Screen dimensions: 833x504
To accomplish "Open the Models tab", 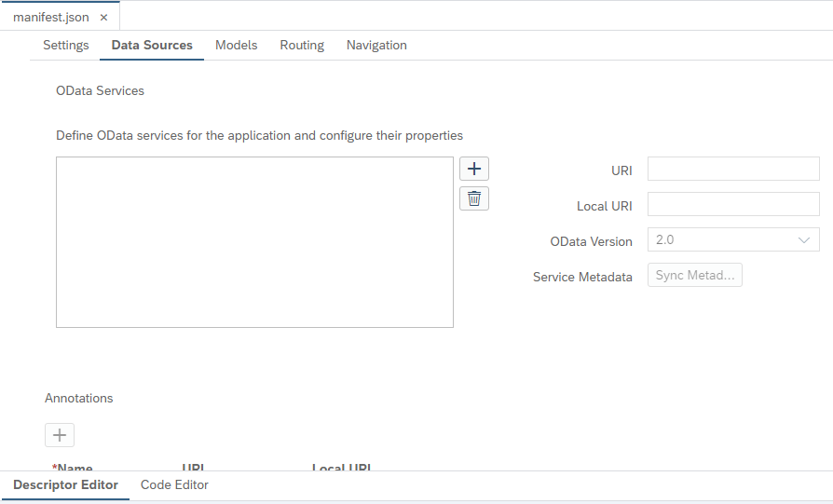I will click(237, 45).
